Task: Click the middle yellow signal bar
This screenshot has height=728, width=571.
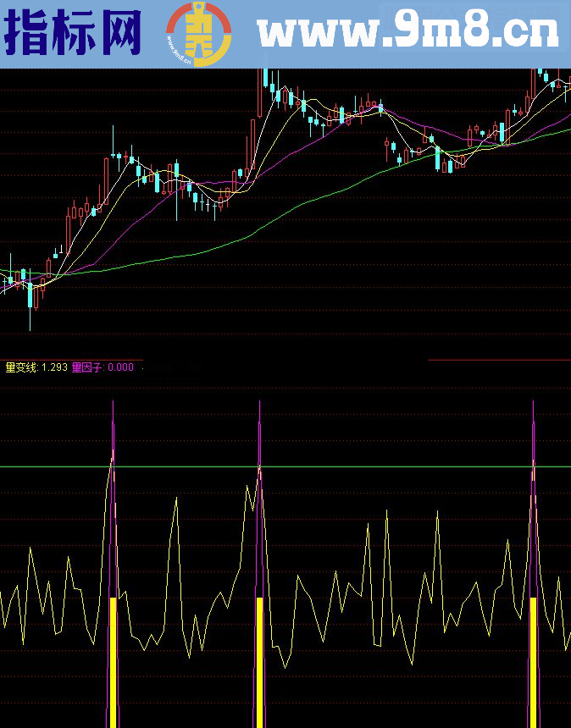Action: pyautogui.click(x=259, y=660)
